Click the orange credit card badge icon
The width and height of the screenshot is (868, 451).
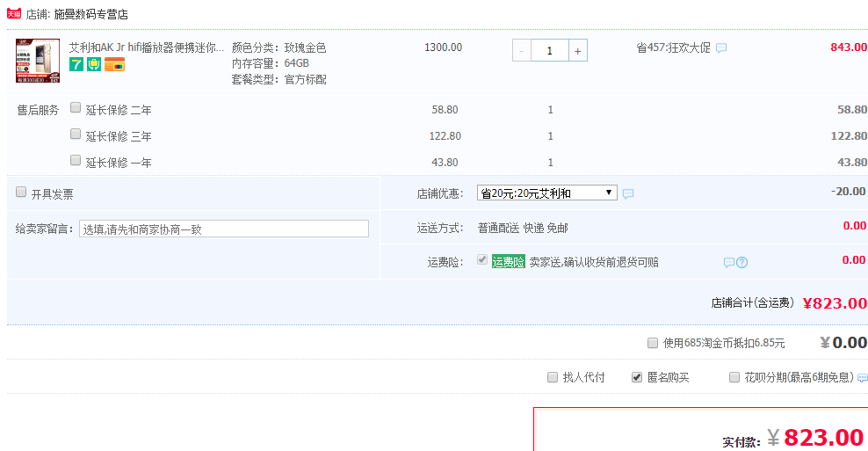tap(114, 65)
